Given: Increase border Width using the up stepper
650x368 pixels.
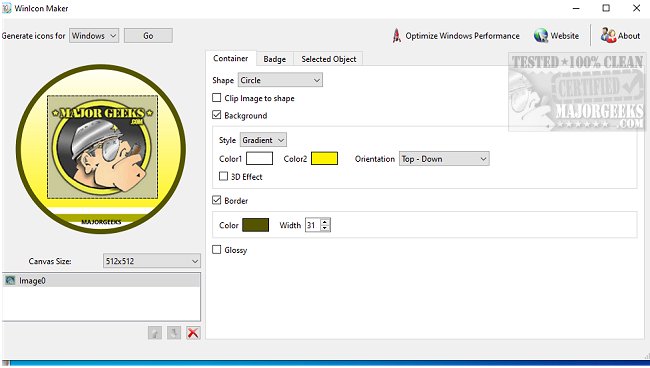Looking at the screenshot, I should pyautogui.click(x=325, y=222).
